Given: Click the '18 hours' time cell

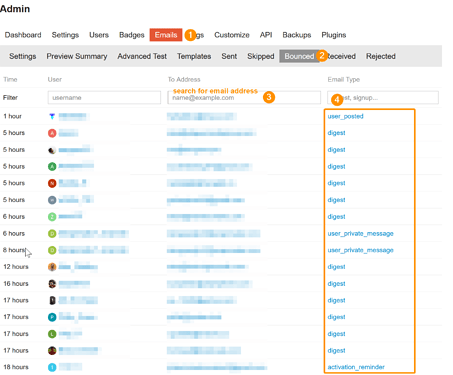Looking at the screenshot, I should point(16,367).
